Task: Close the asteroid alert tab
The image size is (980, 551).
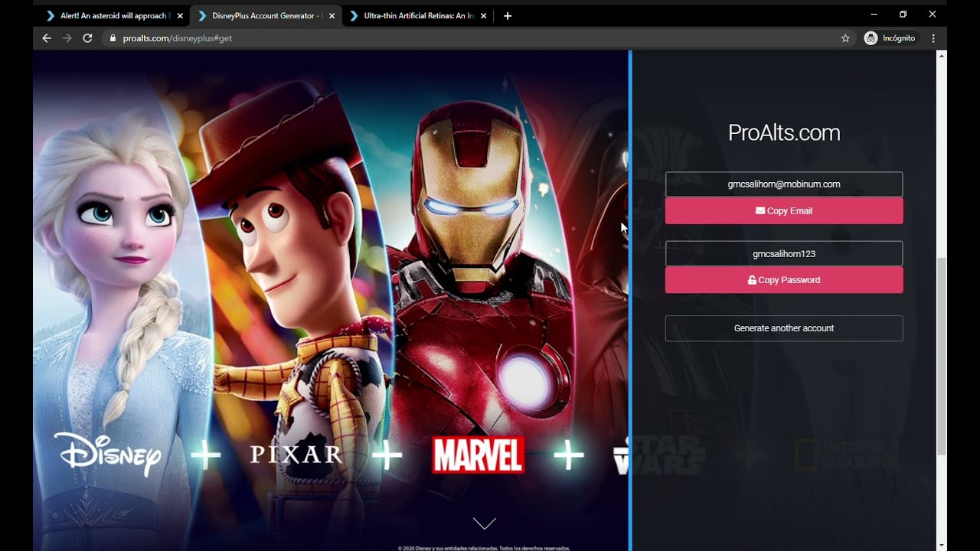Action: point(180,15)
